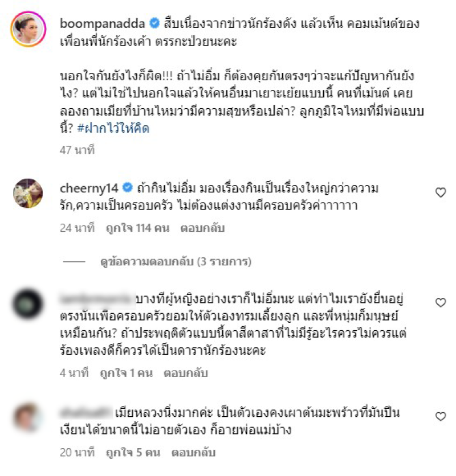Like the cheerny14 comment with heart icon

tap(441, 192)
